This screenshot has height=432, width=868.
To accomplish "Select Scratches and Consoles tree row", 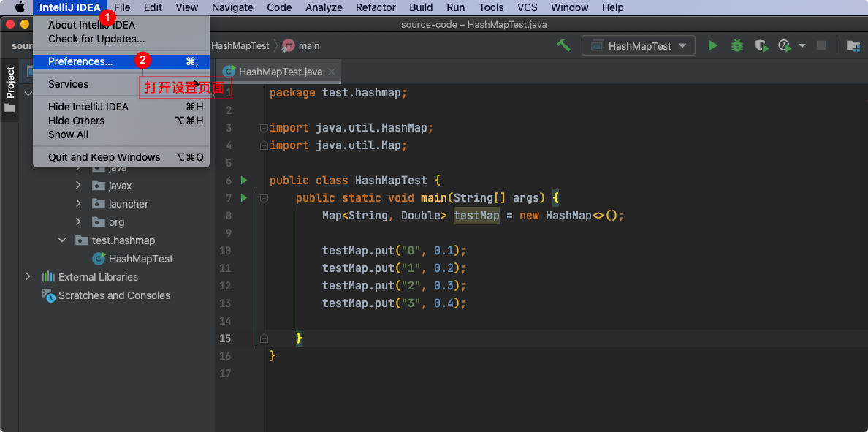I will (114, 295).
